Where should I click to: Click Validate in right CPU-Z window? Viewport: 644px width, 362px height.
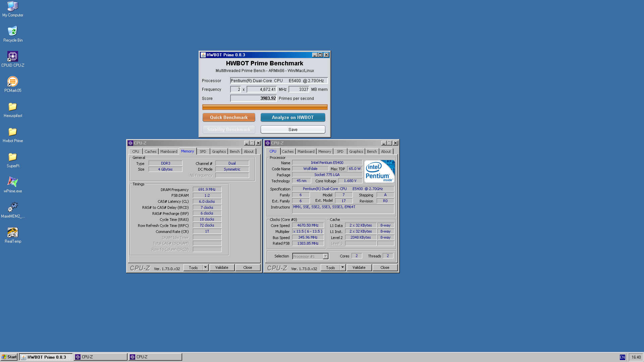tap(359, 267)
